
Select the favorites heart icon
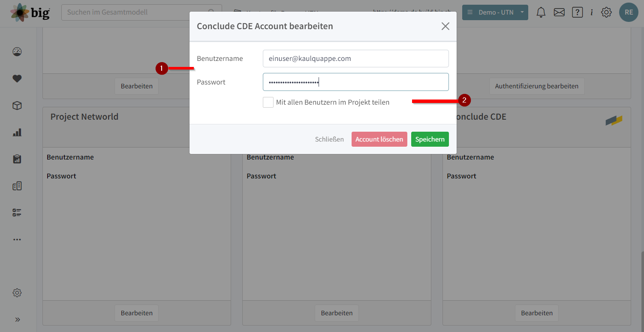(x=17, y=78)
